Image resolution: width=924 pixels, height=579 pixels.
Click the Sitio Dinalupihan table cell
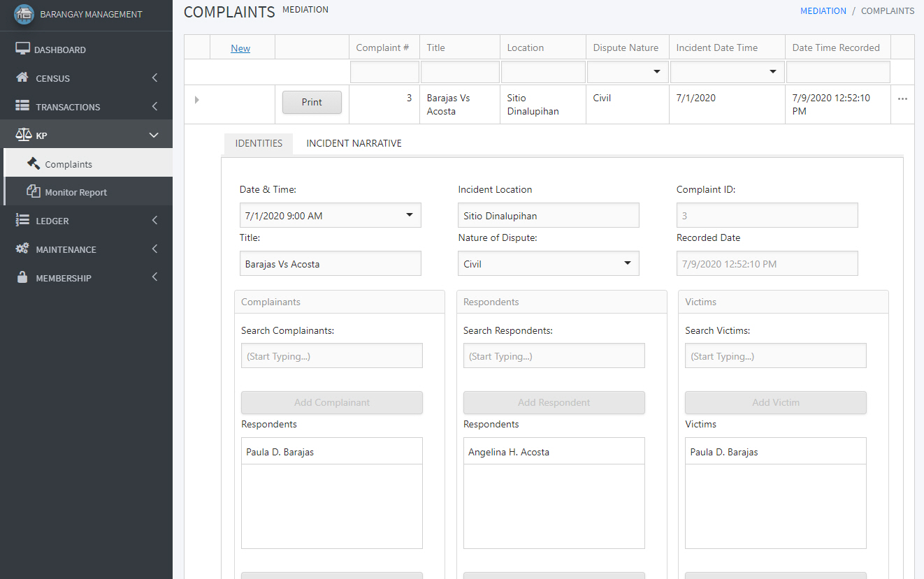pyautogui.click(x=543, y=105)
